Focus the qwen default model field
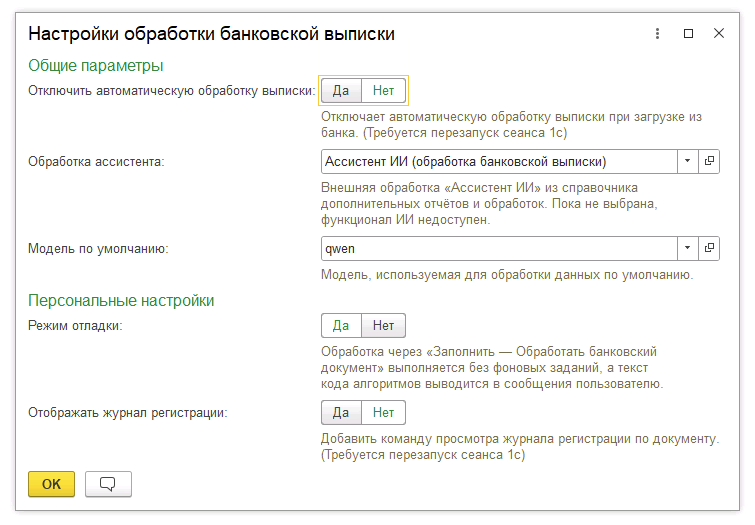 click(x=499, y=248)
